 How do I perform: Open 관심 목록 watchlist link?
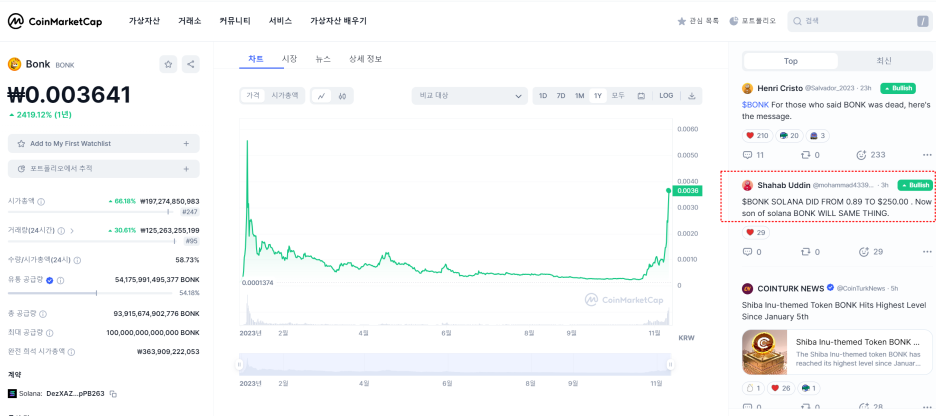(x=698, y=21)
